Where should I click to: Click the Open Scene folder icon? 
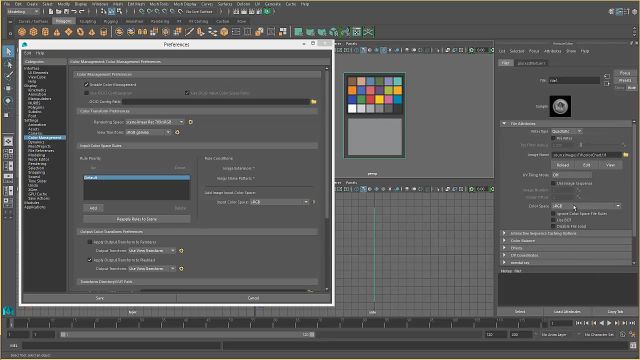point(58,12)
